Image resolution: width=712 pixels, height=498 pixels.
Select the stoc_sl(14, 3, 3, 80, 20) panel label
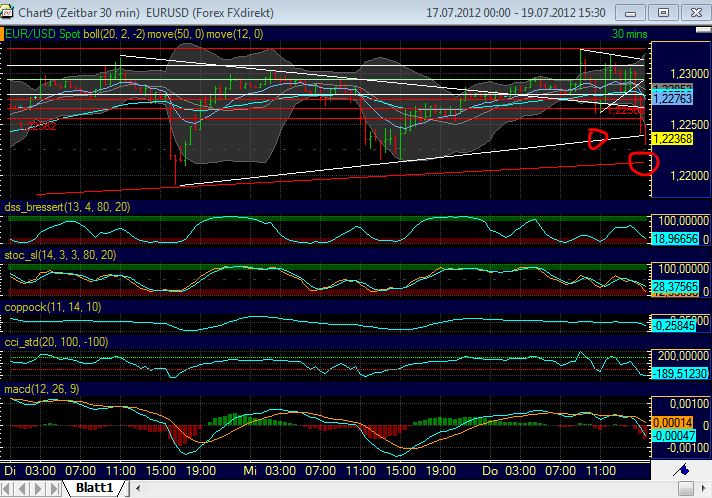tap(60, 255)
